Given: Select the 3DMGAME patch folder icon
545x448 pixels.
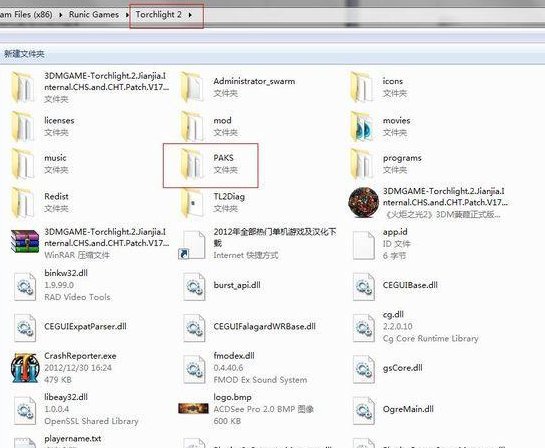Looking at the screenshot, I should pos(23,87).
